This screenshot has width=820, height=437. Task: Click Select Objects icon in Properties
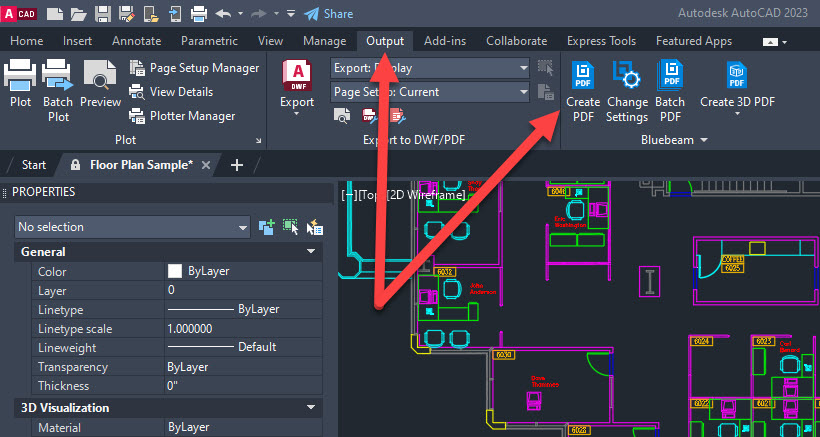291,227
